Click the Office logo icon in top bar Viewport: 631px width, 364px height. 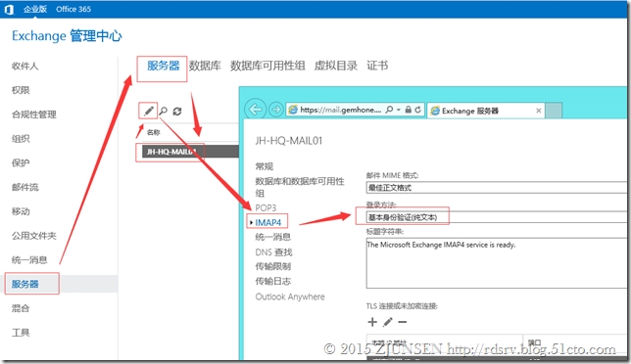pyautogui.click(x=9, y=9)
